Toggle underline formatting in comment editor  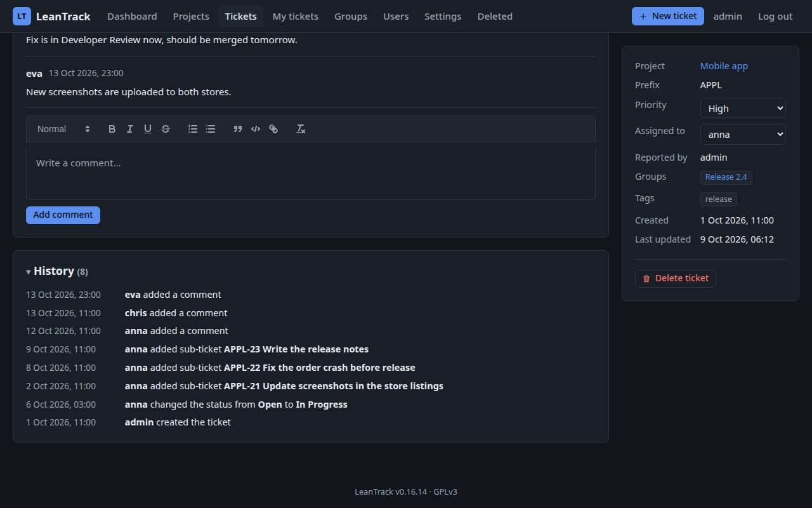coord(147,129)
